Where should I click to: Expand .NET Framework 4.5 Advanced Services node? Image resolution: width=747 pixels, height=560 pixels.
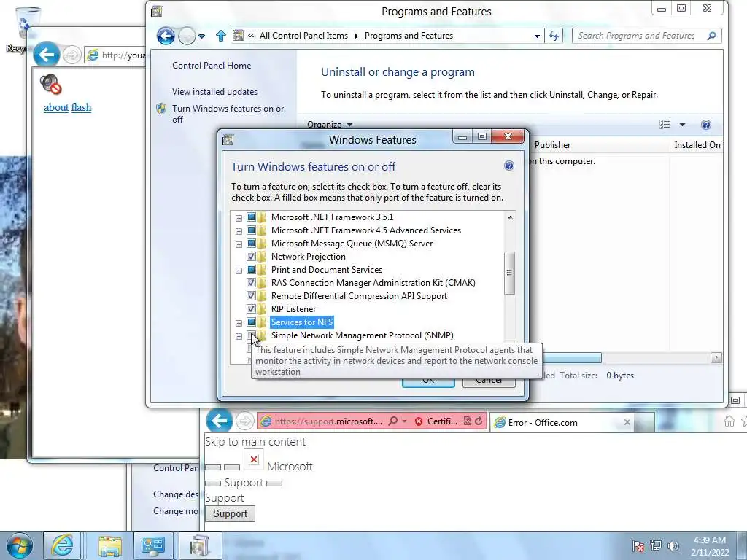tap(239, 231)
